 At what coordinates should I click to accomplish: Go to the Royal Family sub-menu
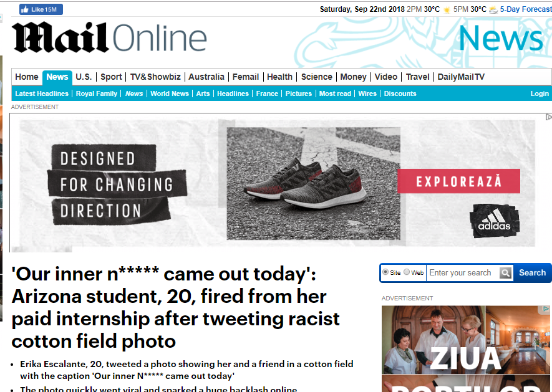tap(97, 93)
